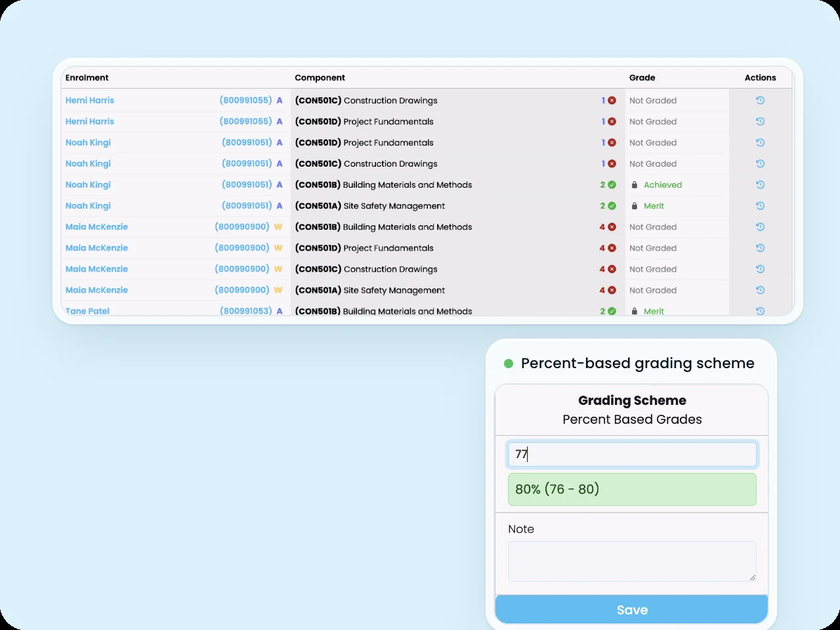The width and height of the screenshot is (840, 630).
Task: Click Component column header
Action: click(320, 77)
